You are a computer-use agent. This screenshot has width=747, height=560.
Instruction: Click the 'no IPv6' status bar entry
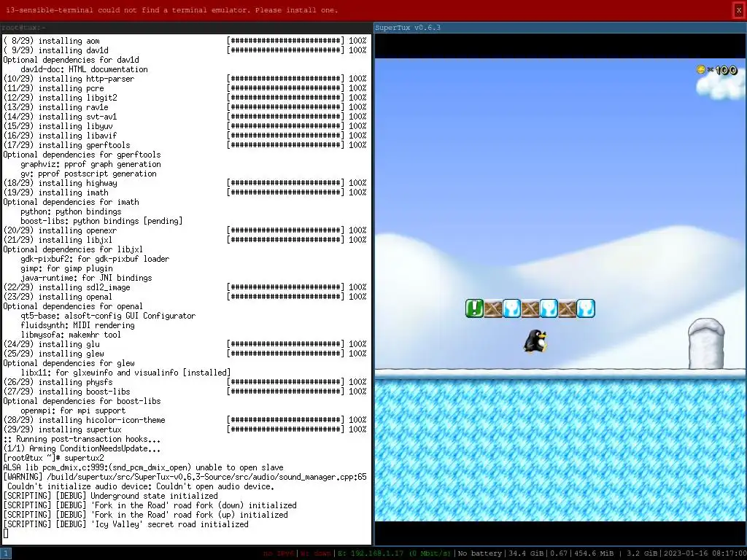coord(280,553)
